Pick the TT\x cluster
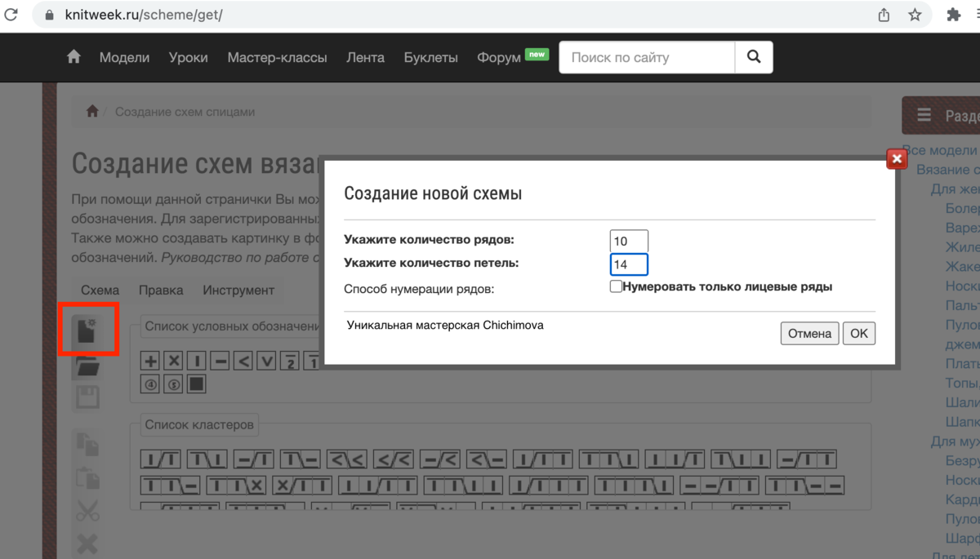 tap(237, 486)
